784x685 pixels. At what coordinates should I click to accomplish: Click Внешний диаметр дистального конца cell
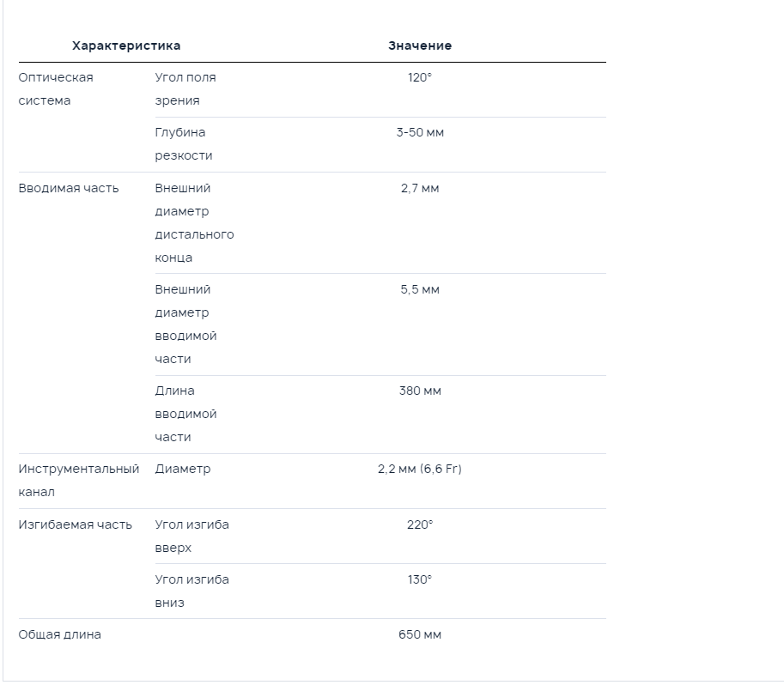(x=195, y=223)
